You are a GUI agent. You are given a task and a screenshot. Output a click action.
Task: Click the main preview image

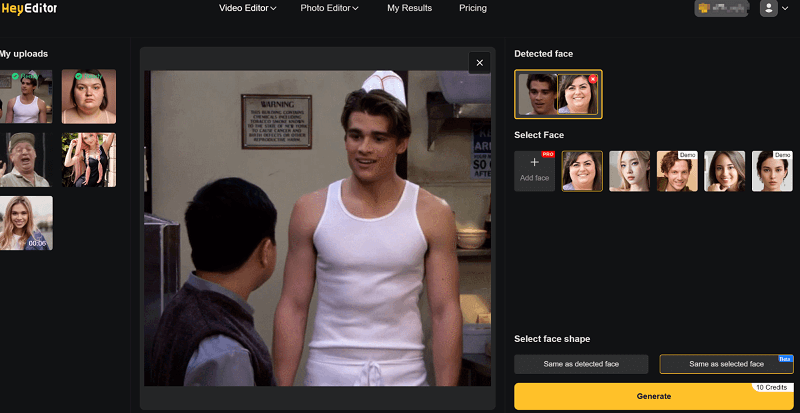pyautogui.click(x=317, y=228)
